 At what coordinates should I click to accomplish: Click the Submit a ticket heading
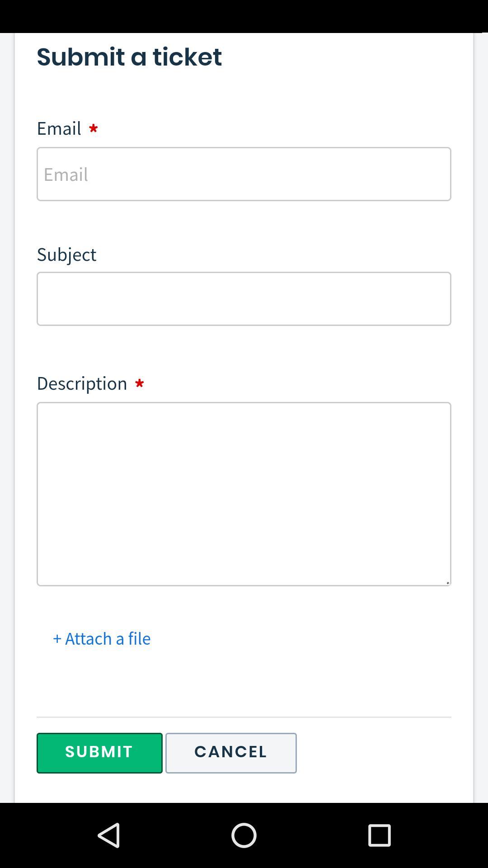[129, 57]
